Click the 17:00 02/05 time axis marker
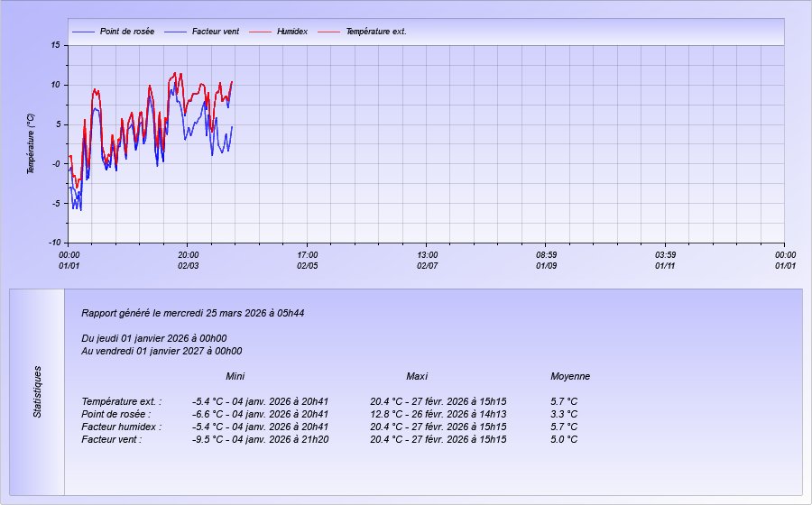This screenshot has height=505, width=812. pos(308,260)
